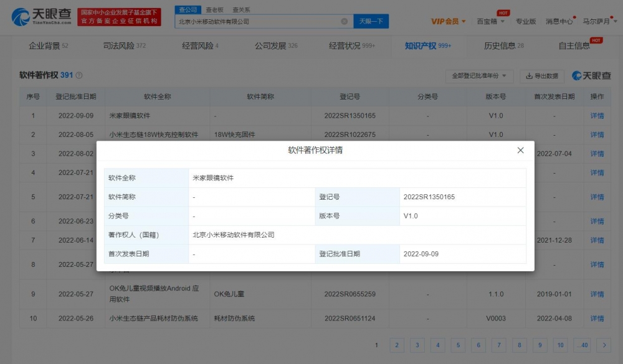Open the 司法风险 tab
This screenshot has width=623, height=364.
(125, 46)
